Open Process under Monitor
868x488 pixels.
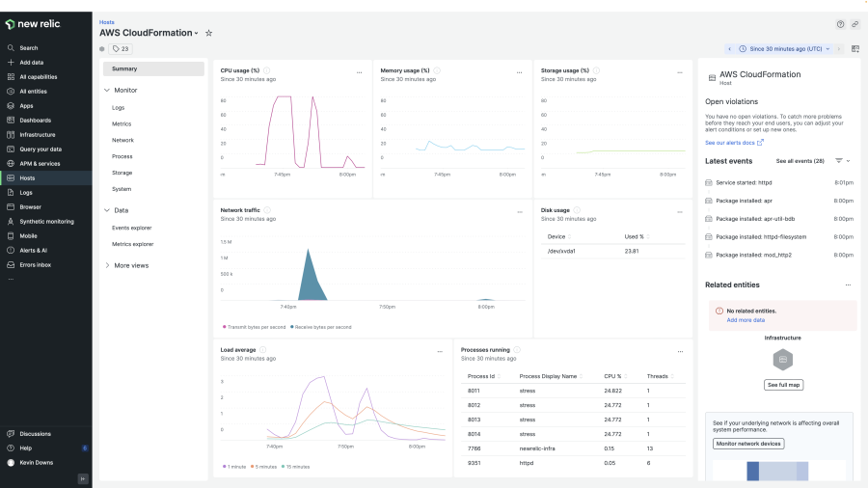[122, 156]
